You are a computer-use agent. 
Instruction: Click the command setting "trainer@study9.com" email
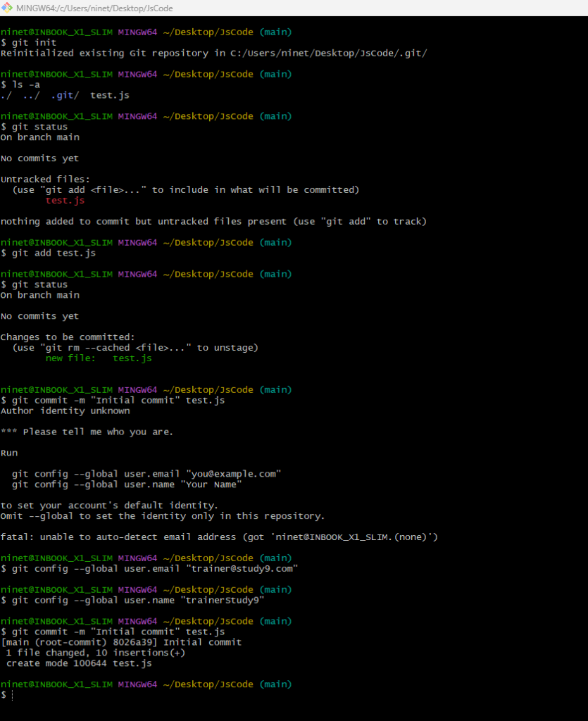[x=149, y=569]
